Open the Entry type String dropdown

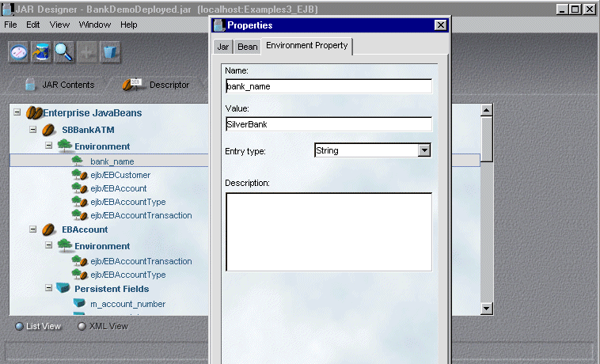coord(424,150)
